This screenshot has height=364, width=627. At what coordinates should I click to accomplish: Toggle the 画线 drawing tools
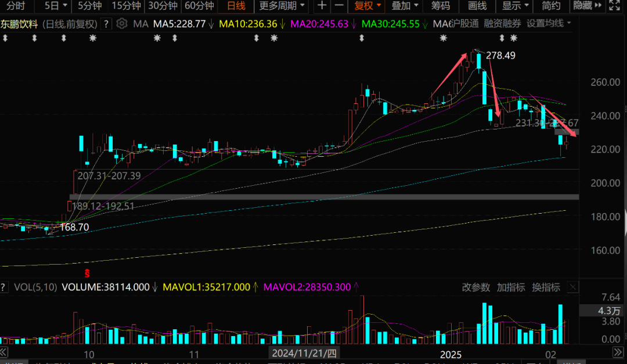[477, 6]
